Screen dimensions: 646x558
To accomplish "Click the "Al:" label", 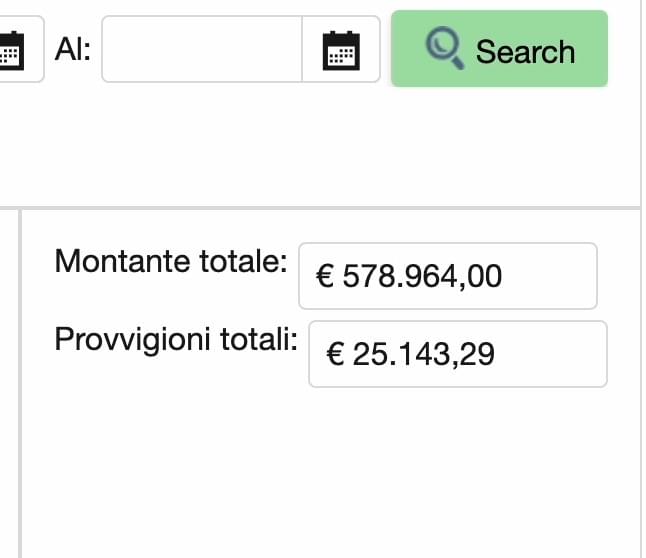I will (73, 49).
